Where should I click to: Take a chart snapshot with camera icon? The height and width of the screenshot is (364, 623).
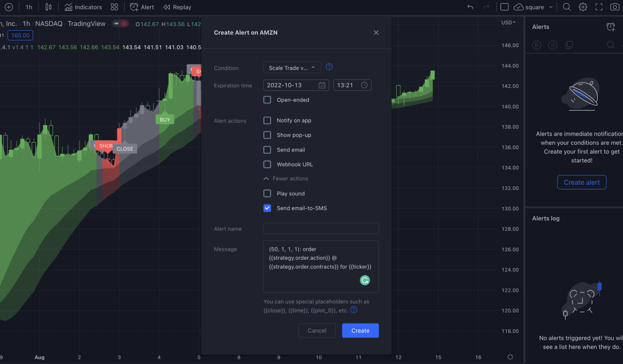[x=615, y=7]
